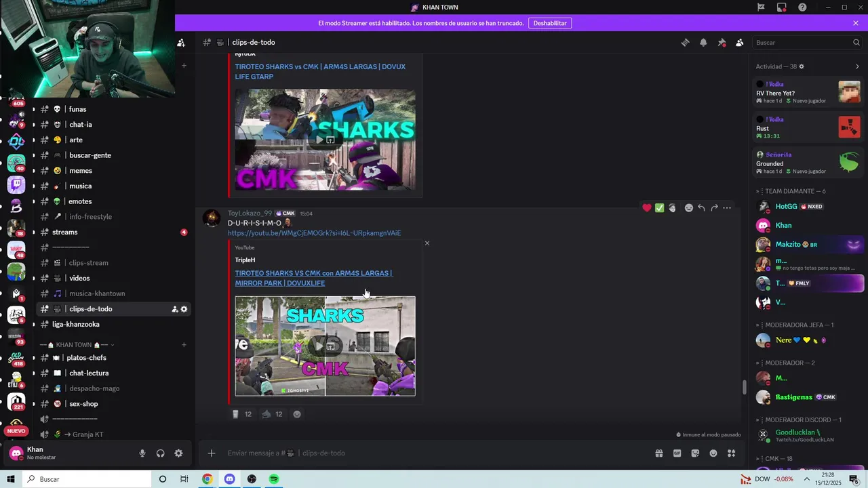The width and height of the screenshot is (868, 488).
Task: Open Chrome from the Windows taskbar
Action: tap(208, 479)
